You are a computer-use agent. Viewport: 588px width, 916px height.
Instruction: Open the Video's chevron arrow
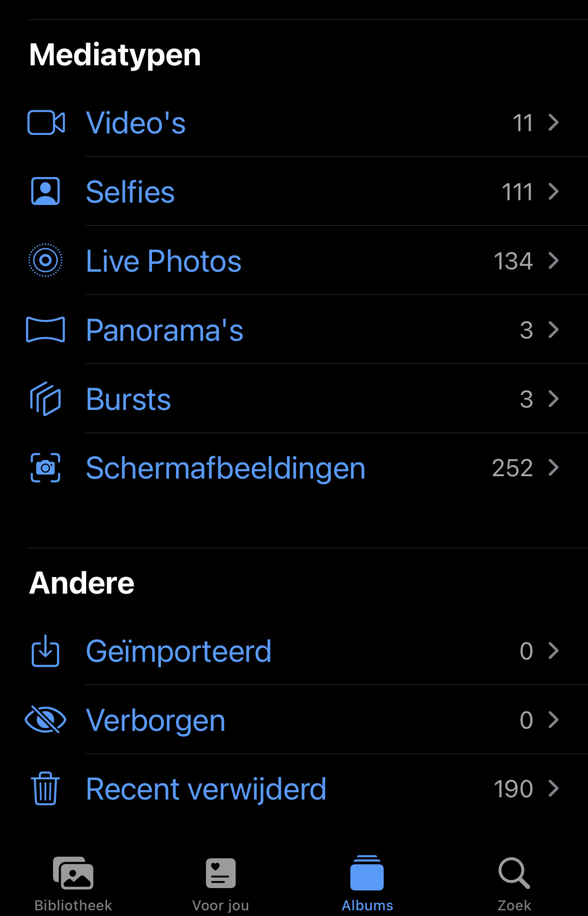(553, 123)
